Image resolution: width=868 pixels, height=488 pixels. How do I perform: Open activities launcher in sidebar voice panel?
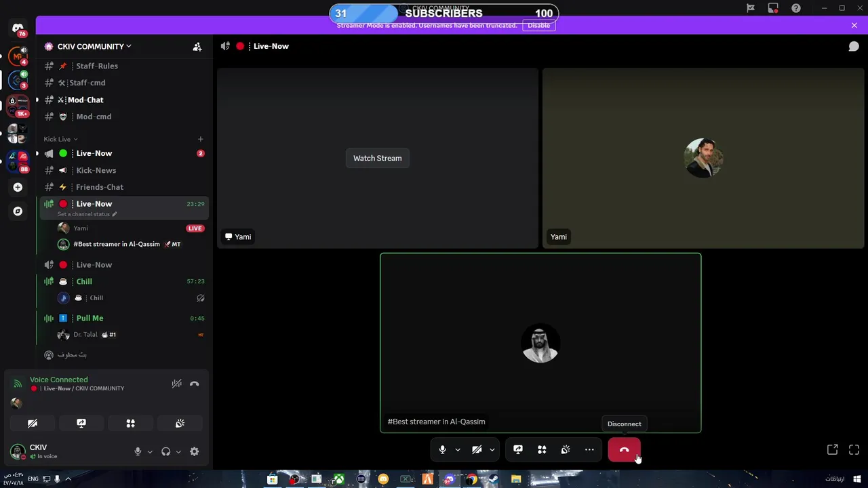point(131,423)
